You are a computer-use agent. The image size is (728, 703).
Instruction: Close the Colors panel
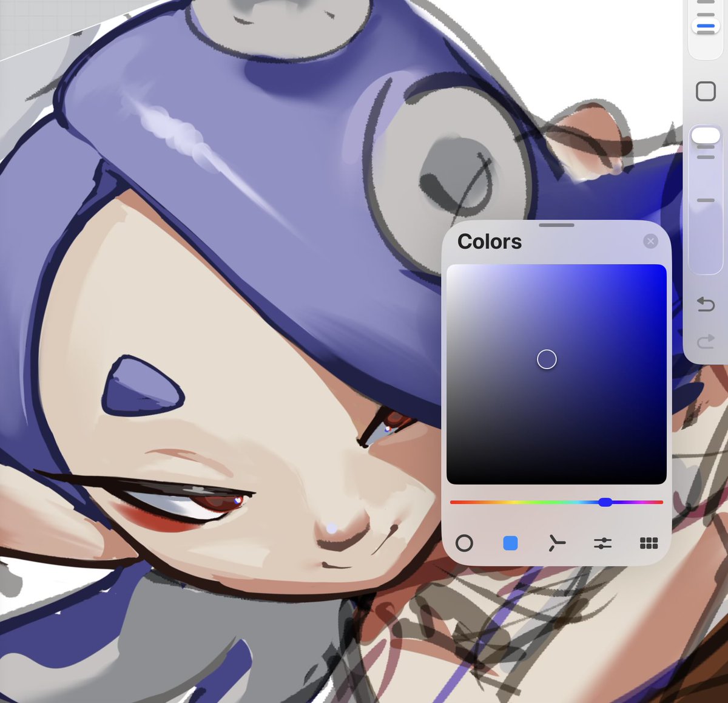pyautogui.click(x=650, y=242)
